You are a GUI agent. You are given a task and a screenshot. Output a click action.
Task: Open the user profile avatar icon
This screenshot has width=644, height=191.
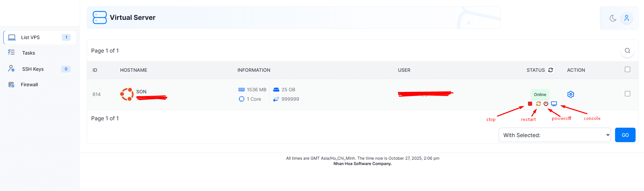coord(627,18)
